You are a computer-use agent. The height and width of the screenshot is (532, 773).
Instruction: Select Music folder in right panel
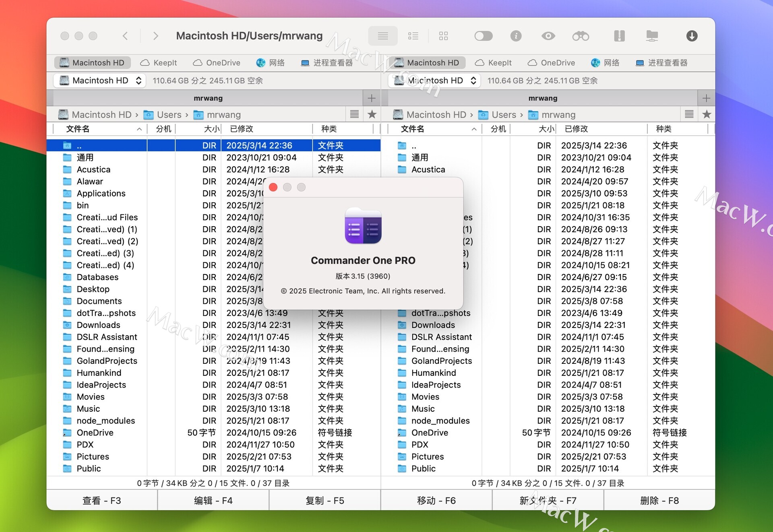(x=548, y=408)
